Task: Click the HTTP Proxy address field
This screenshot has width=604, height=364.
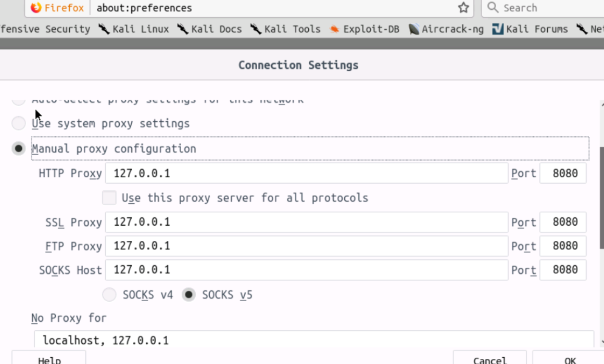Action: 306,173
